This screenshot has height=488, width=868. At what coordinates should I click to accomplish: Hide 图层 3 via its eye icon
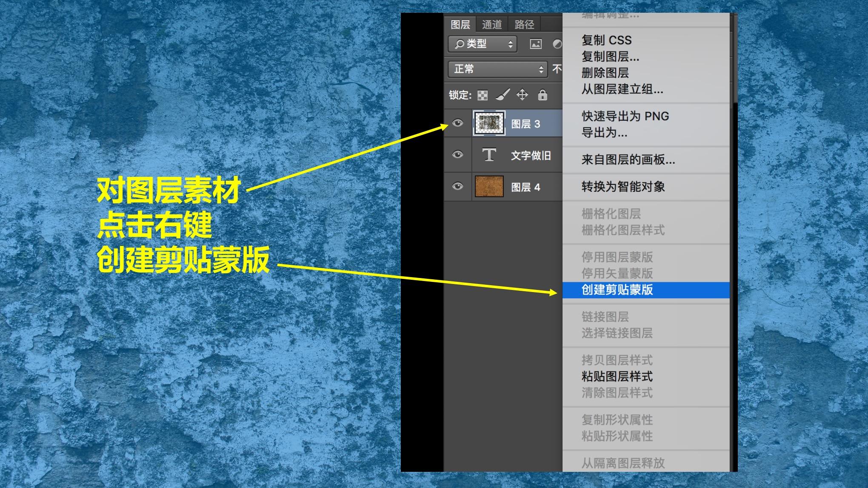point(457,123)
